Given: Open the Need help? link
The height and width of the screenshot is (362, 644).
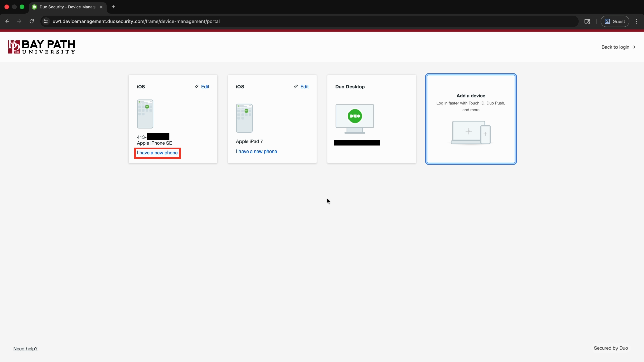Looking at the screenshot, I should 25,349.
